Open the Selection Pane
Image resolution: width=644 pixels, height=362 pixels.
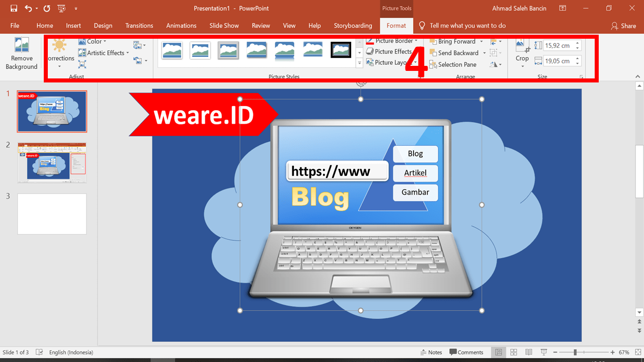(452, 64)
